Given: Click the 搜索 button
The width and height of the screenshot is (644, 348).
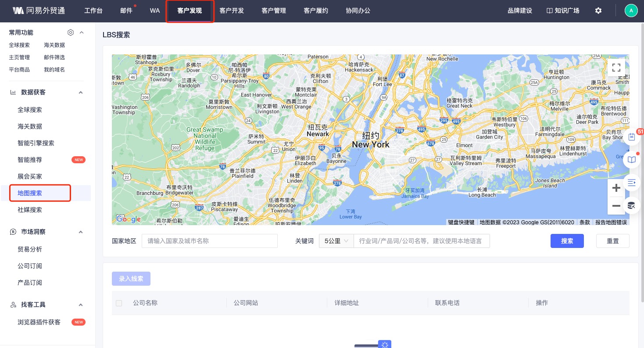Looking at the screenshot, I should pyautogui.click(x=567, y=241).
